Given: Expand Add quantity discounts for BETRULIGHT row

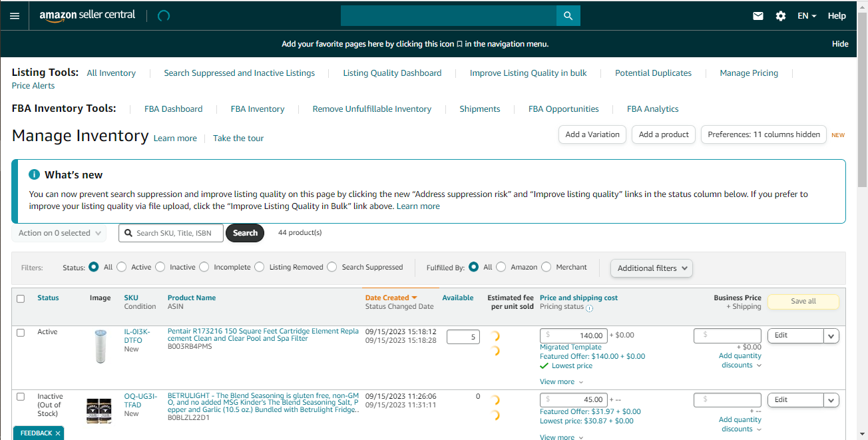Looking at the screenshot, I should coord(740,425).
